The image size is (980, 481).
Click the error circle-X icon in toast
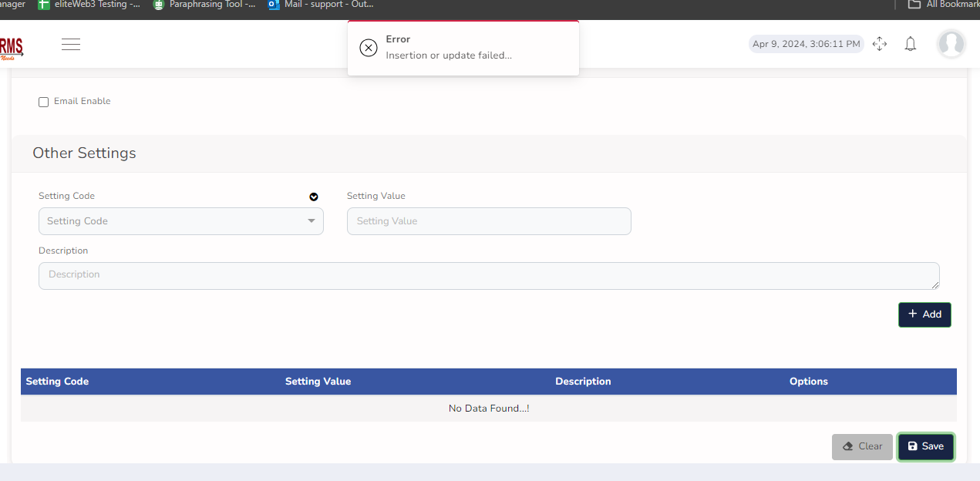tap(369, 48)
